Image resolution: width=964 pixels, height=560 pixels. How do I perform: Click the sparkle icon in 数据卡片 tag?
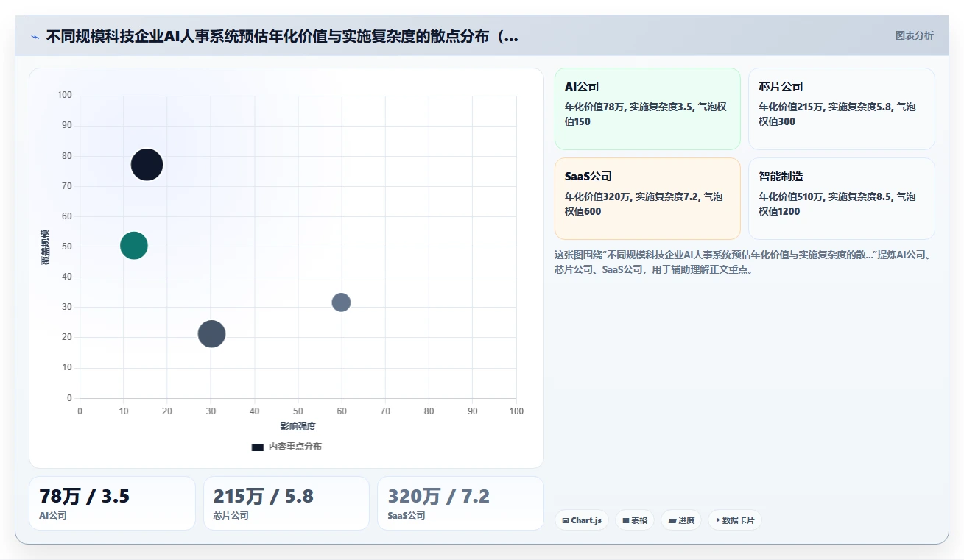717,520
